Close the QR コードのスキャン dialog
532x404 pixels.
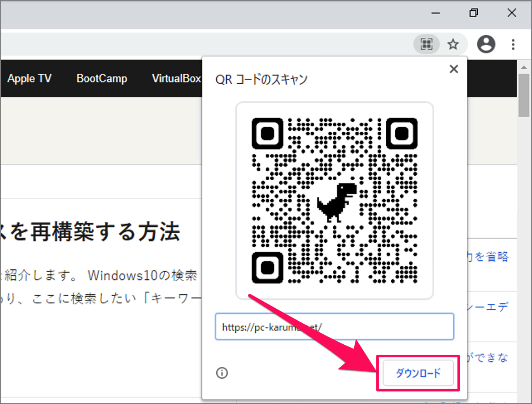pyautogui.click(x=454, y=69)
